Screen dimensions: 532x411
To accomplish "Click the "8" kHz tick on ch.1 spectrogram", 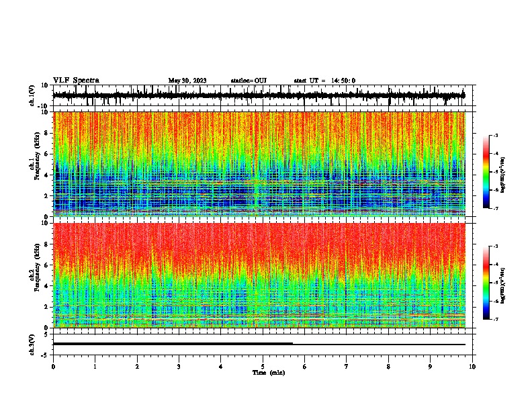I will click(46, 133).
